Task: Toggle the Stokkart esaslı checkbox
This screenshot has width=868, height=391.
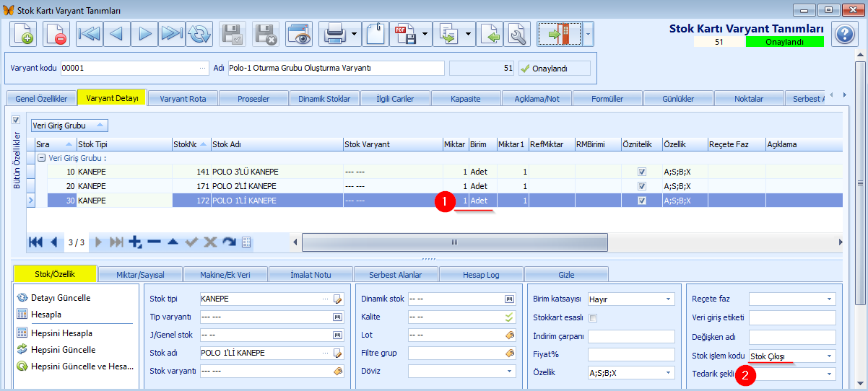Action: coord(593,317)
